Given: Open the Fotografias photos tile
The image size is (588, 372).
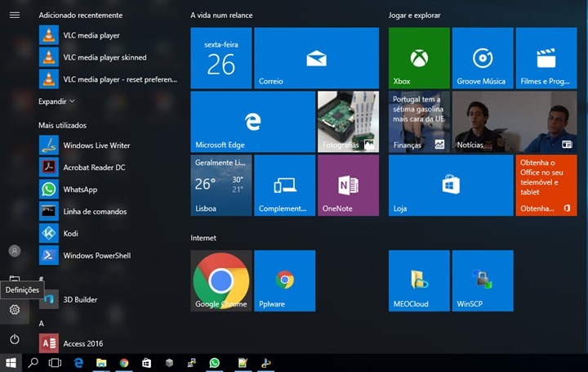Looking at the screenshot, I should (348, 122).
